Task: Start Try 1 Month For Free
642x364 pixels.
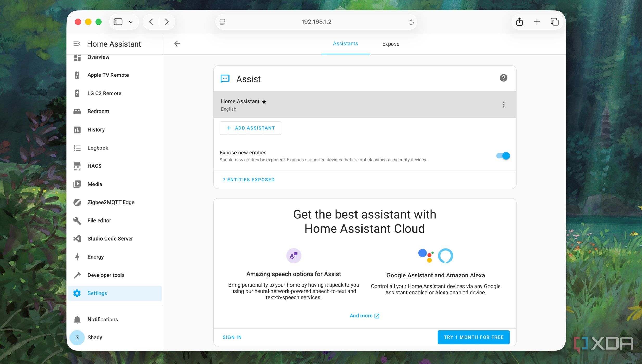Action: [473, 337]
